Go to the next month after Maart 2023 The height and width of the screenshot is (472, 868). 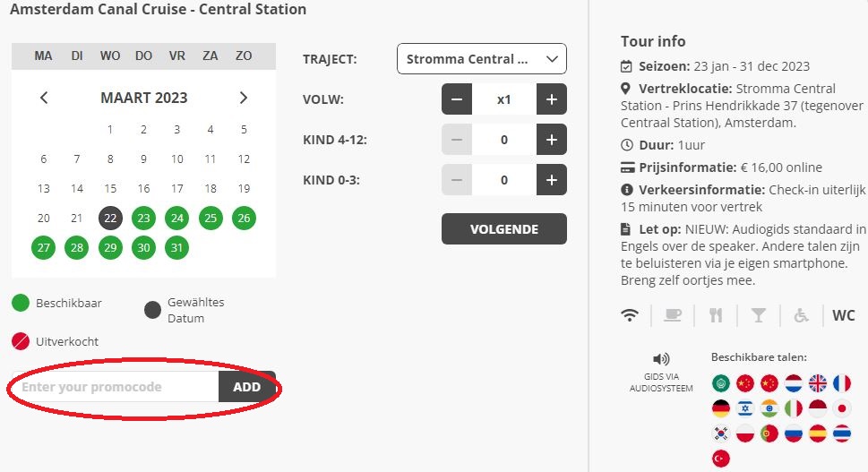(244, 98)
